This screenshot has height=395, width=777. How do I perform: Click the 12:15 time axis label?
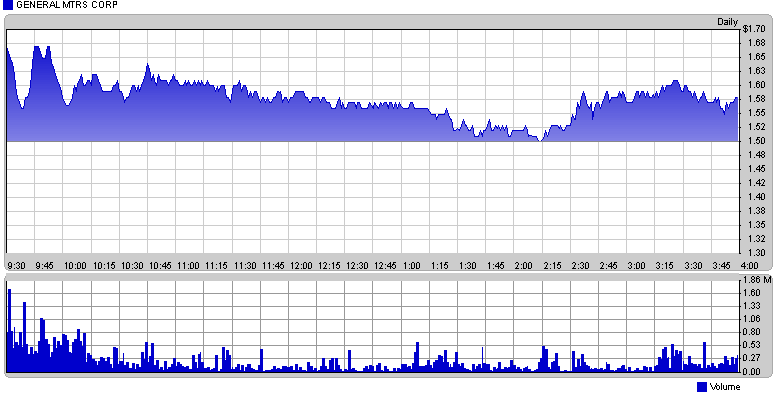[330, 266]
